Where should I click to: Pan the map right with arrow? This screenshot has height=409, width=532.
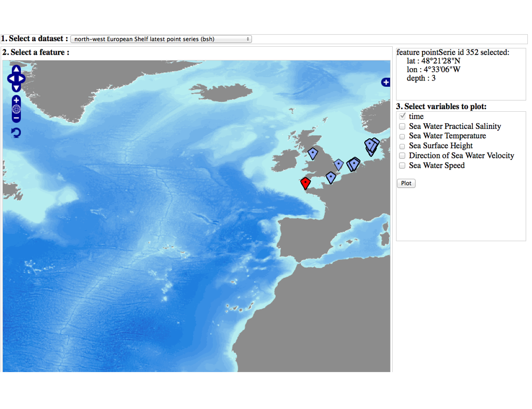(x=22, y=79)
